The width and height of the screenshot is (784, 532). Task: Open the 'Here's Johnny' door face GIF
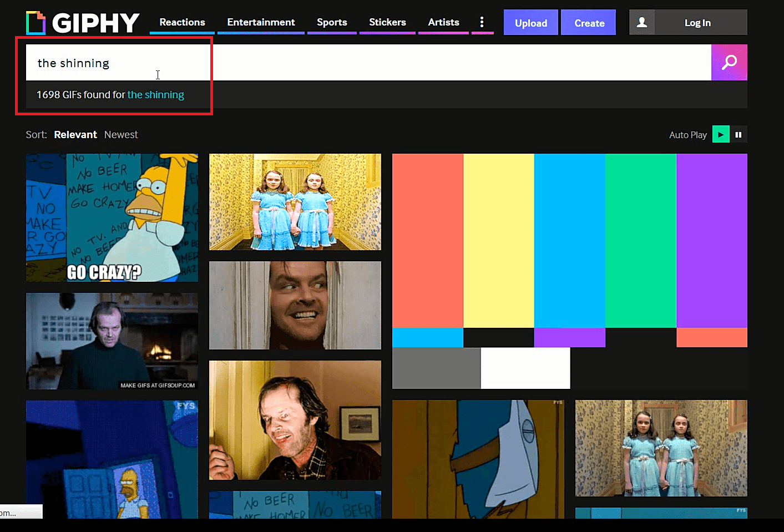(x=295, y=305)
